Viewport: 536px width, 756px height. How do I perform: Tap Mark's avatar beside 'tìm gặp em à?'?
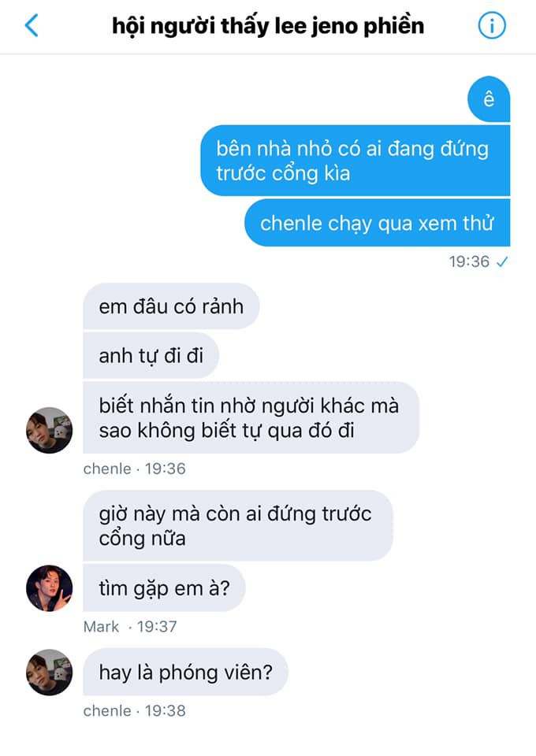[x=49, y=588]
